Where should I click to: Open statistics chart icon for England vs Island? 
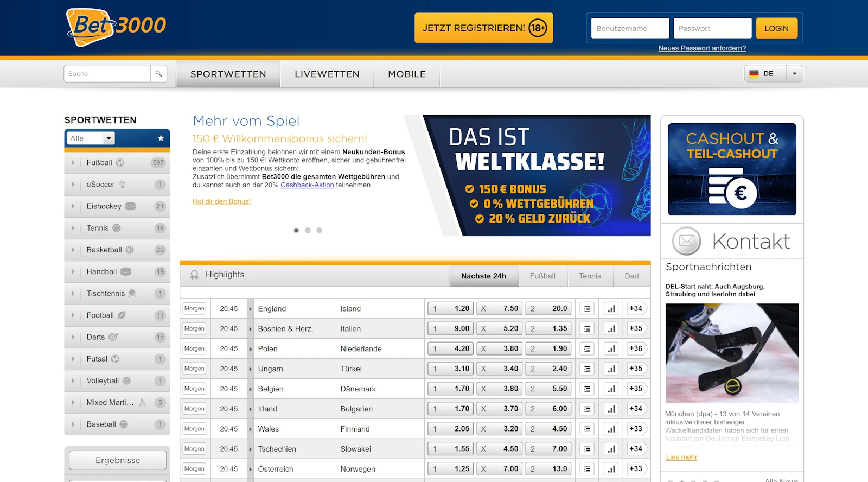[x=611, y=309]
